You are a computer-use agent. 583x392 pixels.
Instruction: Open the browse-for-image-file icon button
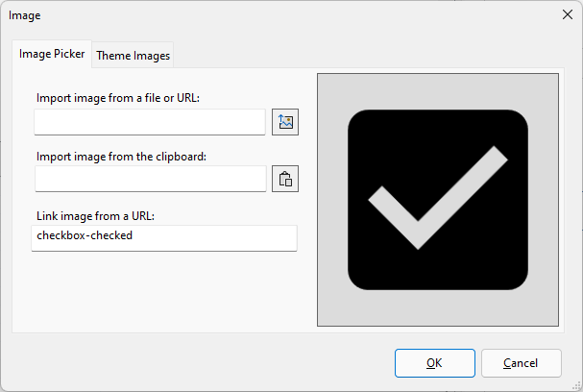[x=285, y=122]
